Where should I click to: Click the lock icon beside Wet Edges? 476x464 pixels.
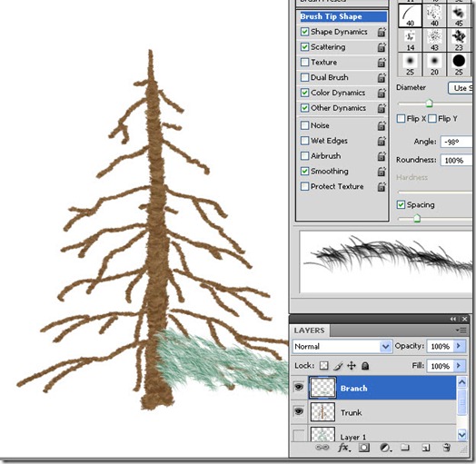[382, 141]
